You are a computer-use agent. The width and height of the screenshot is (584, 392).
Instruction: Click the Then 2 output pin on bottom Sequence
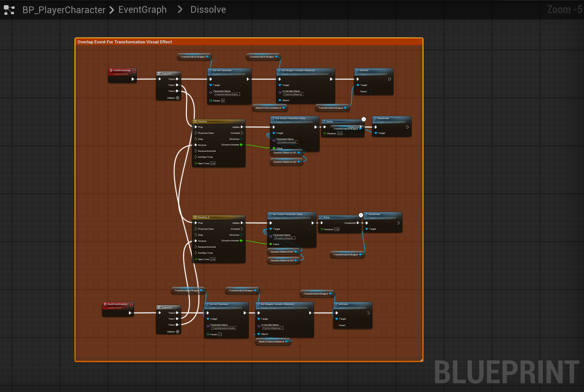pos(177,325)
